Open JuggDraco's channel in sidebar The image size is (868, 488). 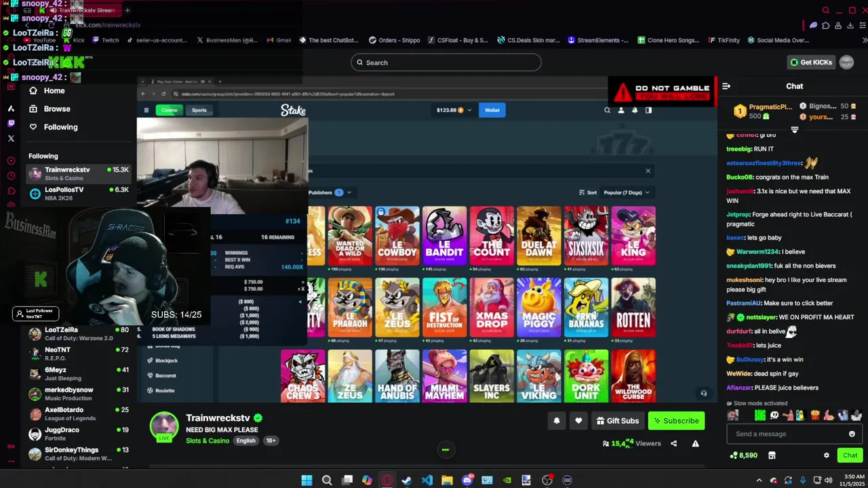click(x=78, y=434)
